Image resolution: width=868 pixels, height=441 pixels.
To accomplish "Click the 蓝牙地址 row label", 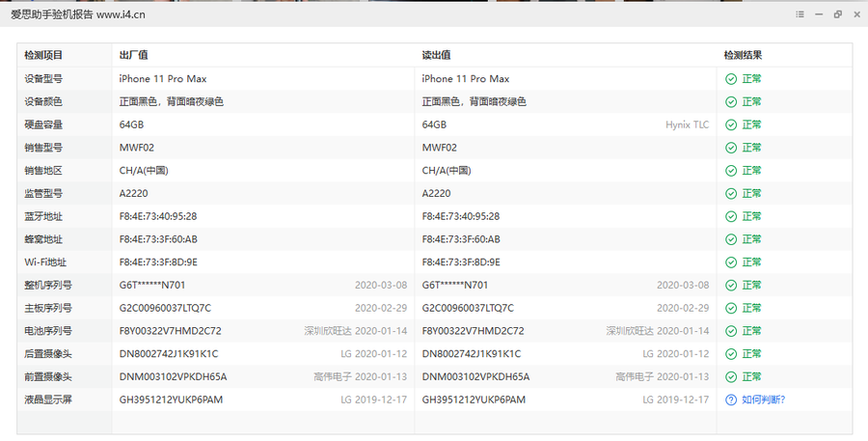I will pos(43,216).
